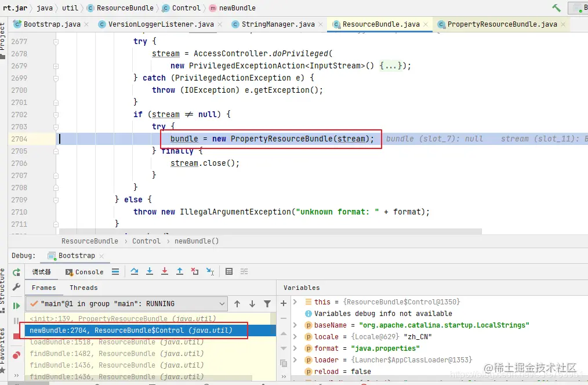
Task: Open the Favorites side panel
Action: coord(3,351)
